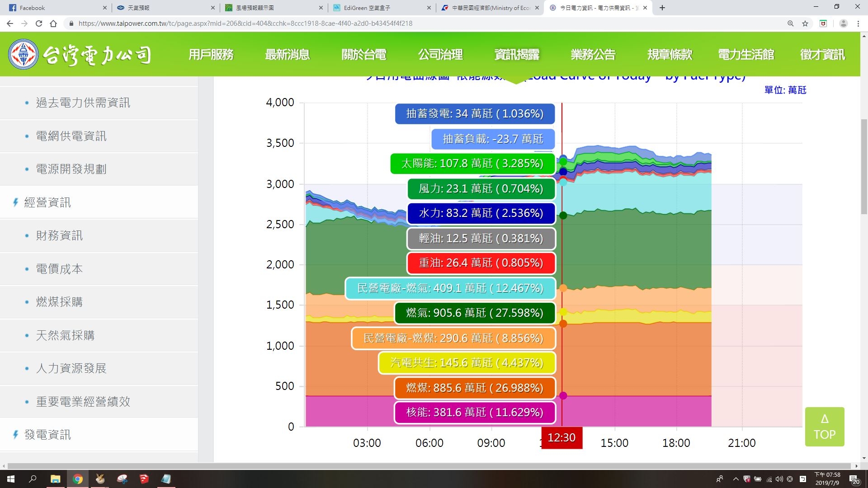This screenshot has height=488, width=868.
Task: Reload the current Taipower page
Action: point(39,23)
